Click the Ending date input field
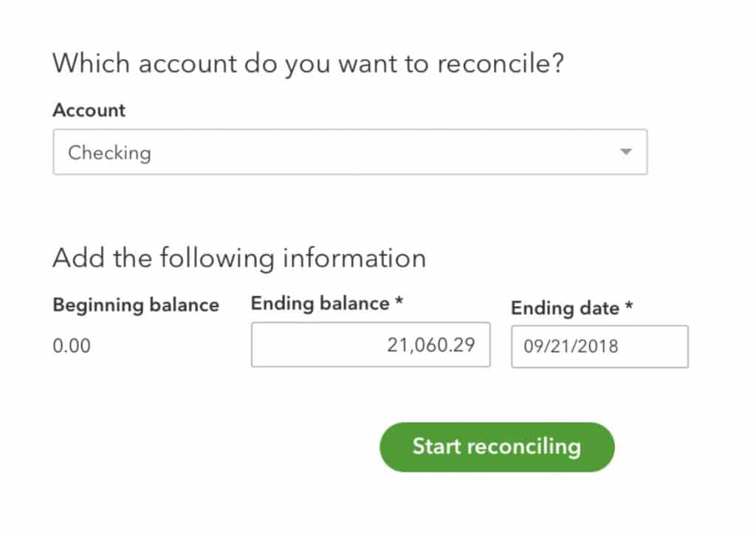Viewport: 756px width, 533px height. pos(599,347)
